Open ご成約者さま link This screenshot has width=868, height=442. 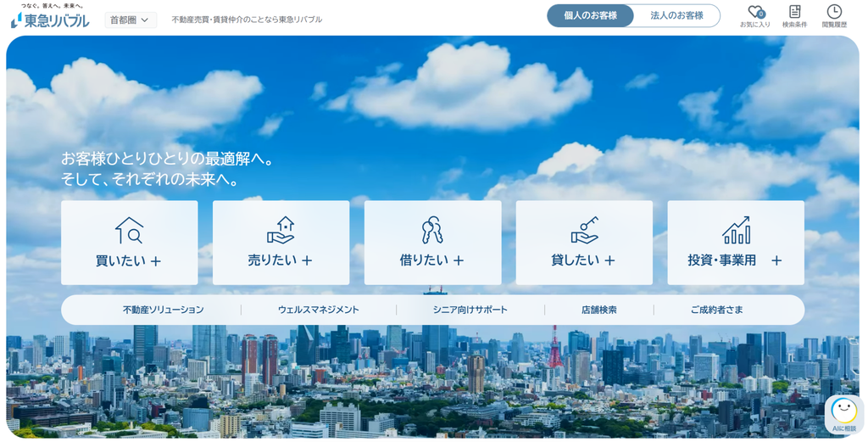pyautogui.click(x=717, y=311)
